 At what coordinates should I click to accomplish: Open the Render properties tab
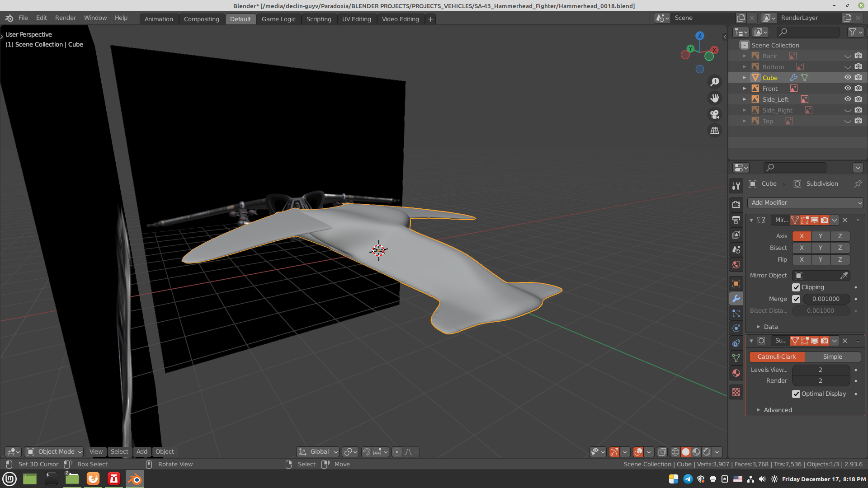(x=736, y=205)
